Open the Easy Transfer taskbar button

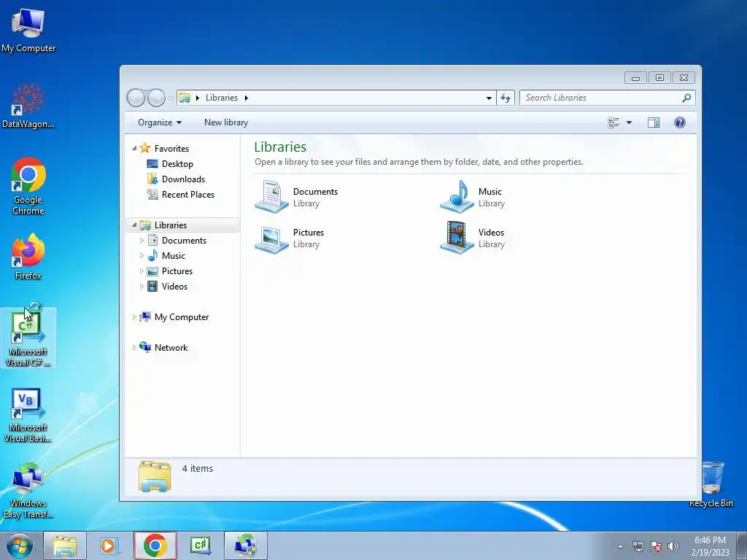(x=245, y=545)
